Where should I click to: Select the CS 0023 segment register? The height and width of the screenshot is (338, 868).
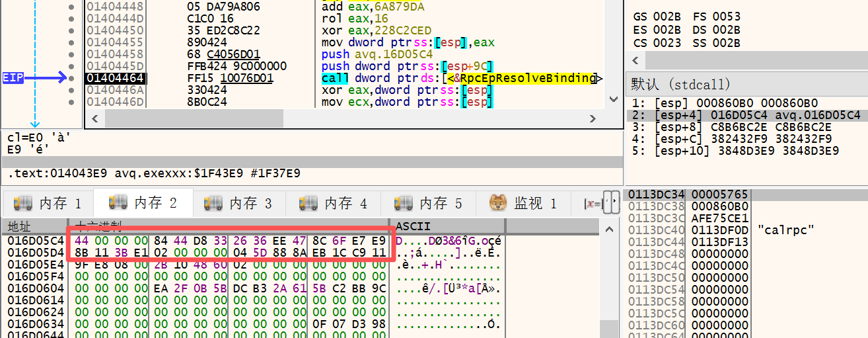[657, 43]
